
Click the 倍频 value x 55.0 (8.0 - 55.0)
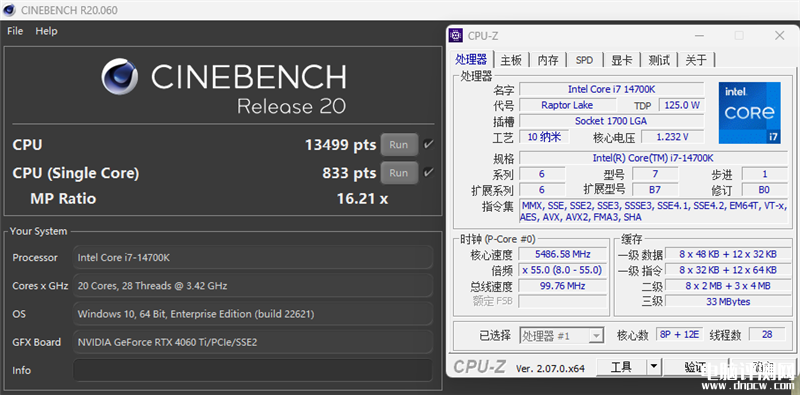[x=563, y=270]
